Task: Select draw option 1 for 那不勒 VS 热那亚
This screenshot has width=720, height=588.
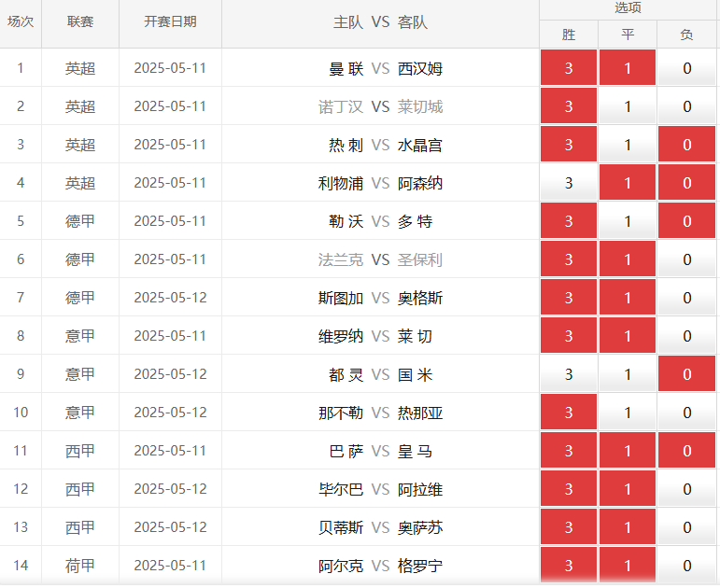Action: [x=628, y=413]
